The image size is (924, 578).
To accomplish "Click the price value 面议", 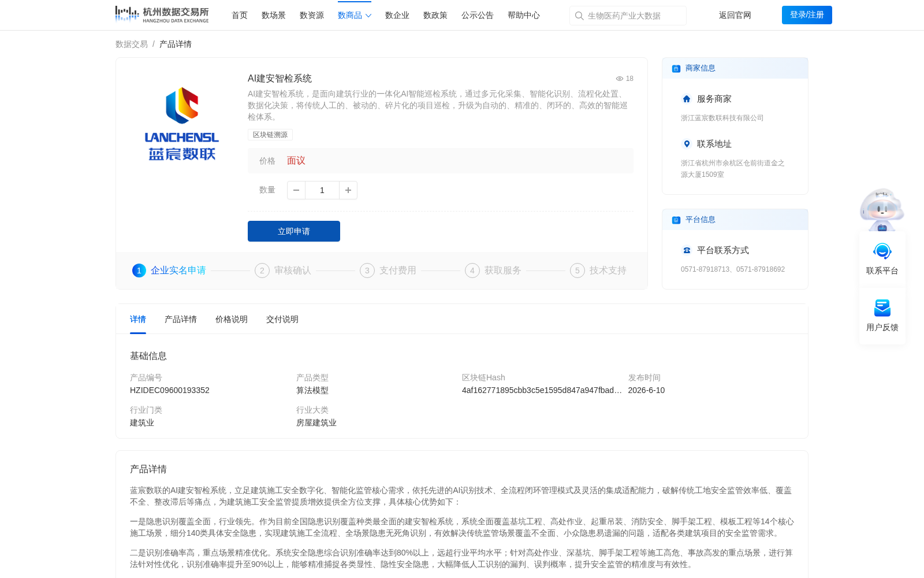I will click(x=296, y=161).
